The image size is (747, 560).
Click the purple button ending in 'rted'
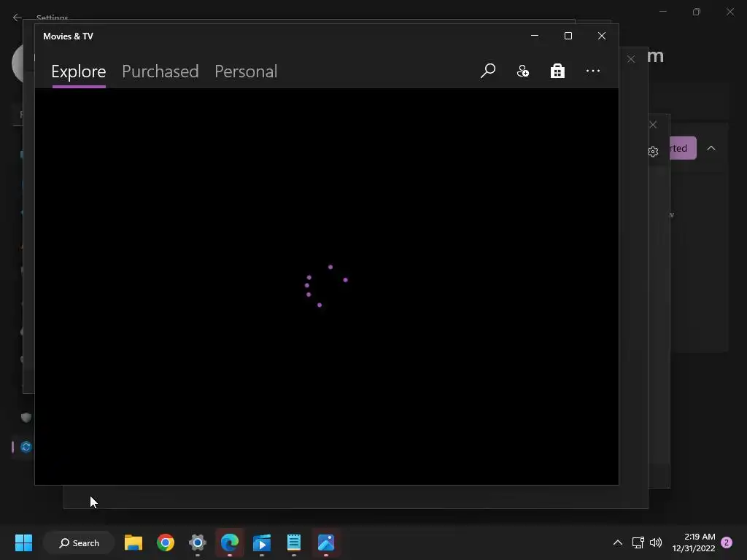(x=683, y=148)
